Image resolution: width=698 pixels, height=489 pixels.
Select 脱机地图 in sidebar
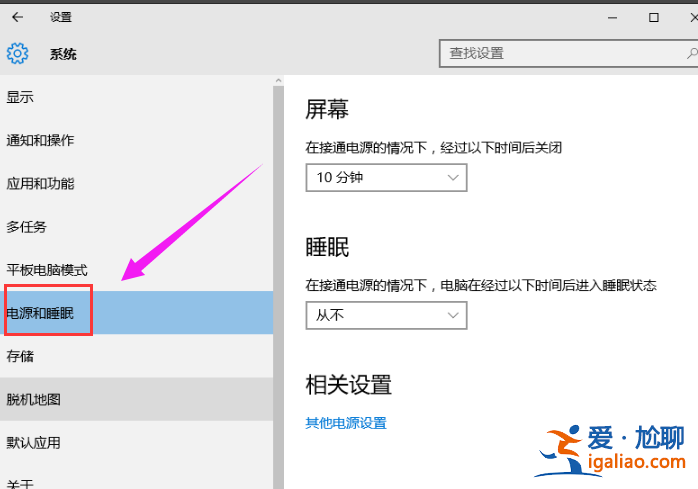tap(136, 399)
